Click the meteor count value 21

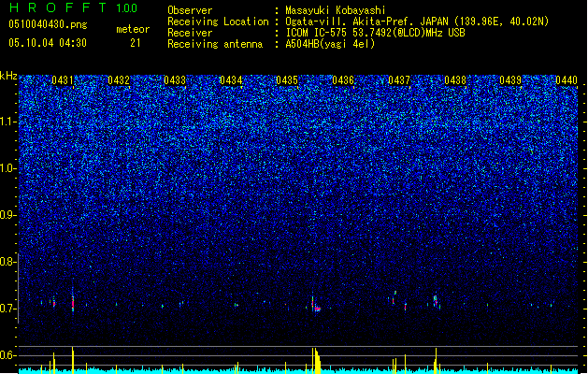click(136, 43)
